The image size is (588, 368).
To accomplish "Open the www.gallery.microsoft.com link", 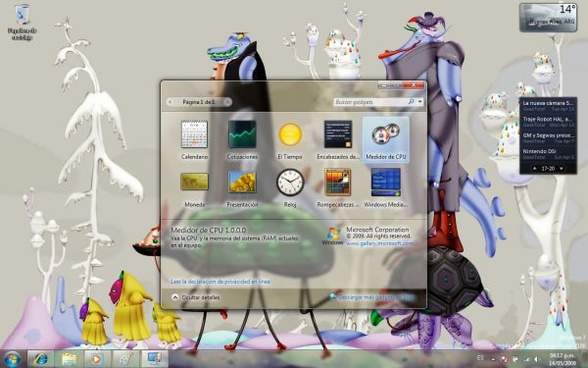I will click(x=379, y=243).
